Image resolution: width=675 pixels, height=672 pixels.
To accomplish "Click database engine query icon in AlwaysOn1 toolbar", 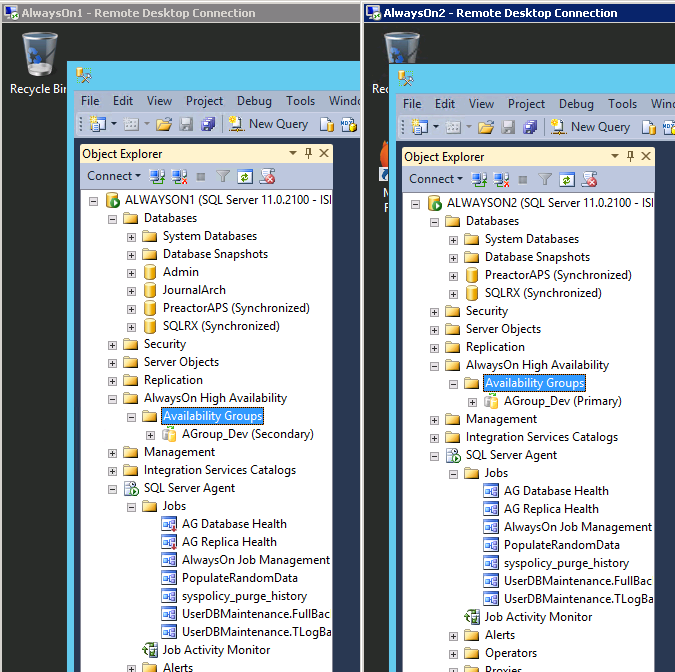I will 327,125.
